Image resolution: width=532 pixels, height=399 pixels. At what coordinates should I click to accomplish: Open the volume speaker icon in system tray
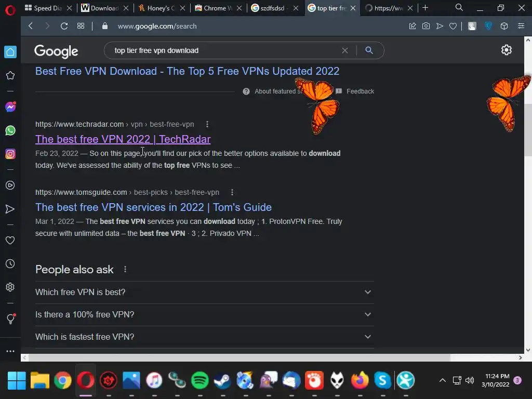470,380
